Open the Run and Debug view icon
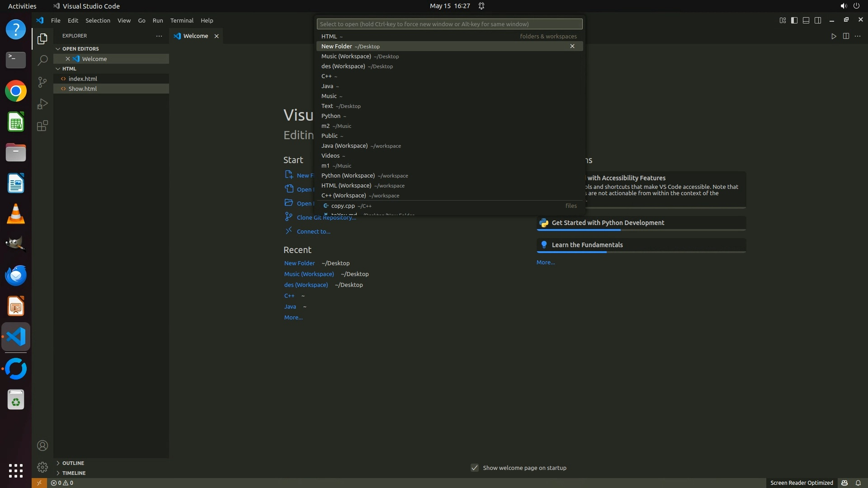The height and width of the screenshot is (488, 868). point(42,104)
